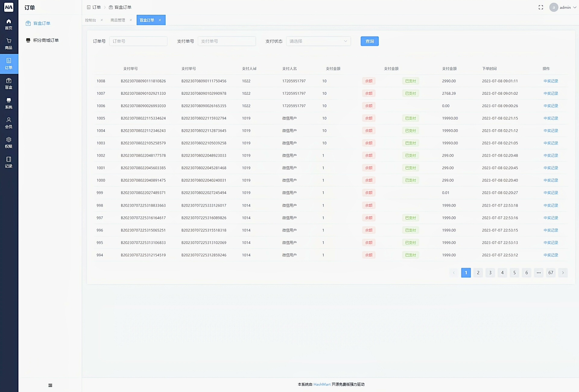The width and height of the screenshot is (579, 392).
Task: Toggle fullscreen mode icon
Action: [x=541, y=7]
